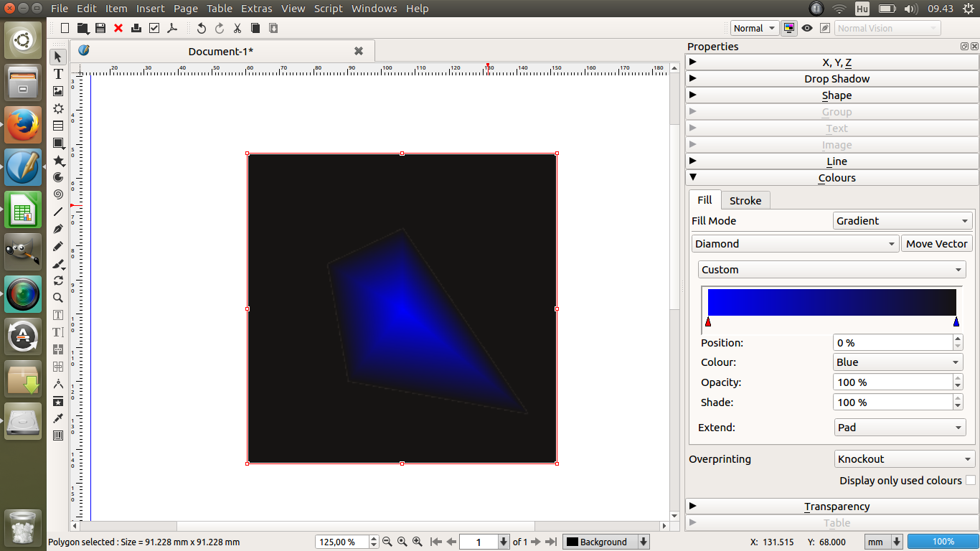Click the Opacity value field
Screen dimensions: 980x551
click(892, 382)
